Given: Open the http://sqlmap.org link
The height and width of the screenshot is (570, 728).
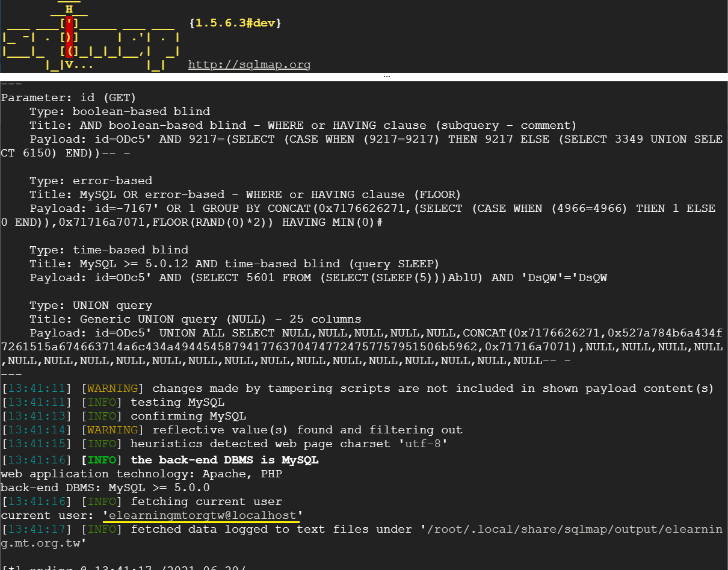Looking at the screenshot, I should pos(249,64).
